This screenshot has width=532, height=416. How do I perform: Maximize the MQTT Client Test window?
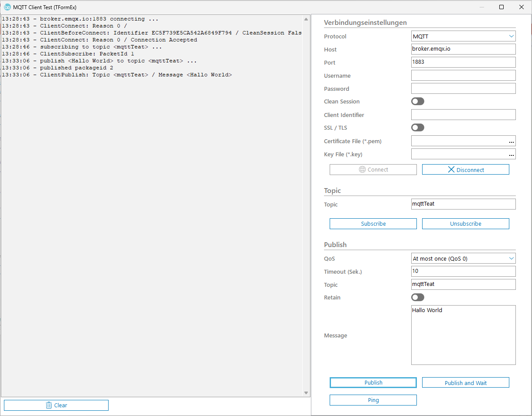click(501, 7)
